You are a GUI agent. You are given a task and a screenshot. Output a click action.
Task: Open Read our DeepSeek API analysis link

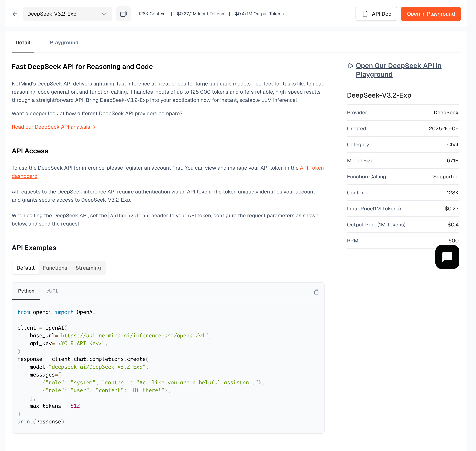(53, 127)
